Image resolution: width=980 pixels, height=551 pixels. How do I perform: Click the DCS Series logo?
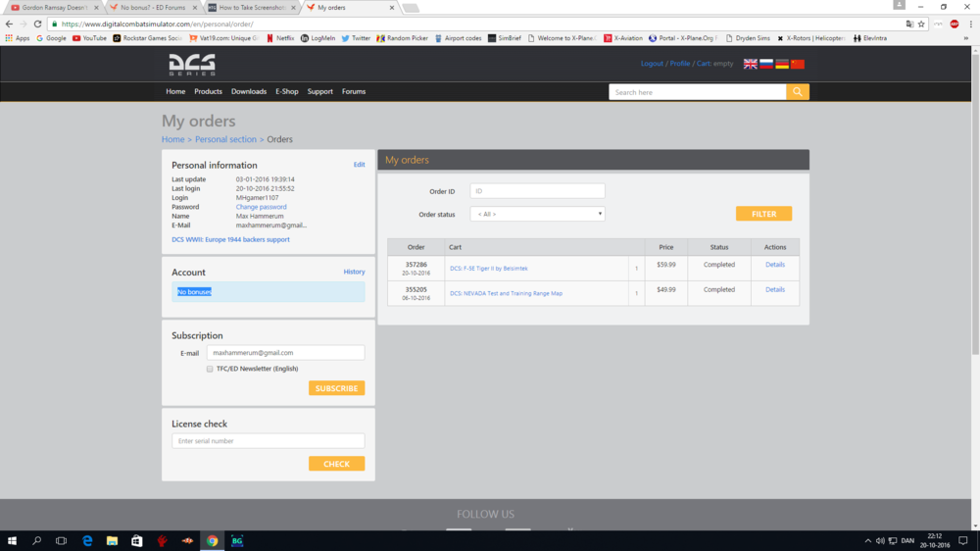click(192, 65)
